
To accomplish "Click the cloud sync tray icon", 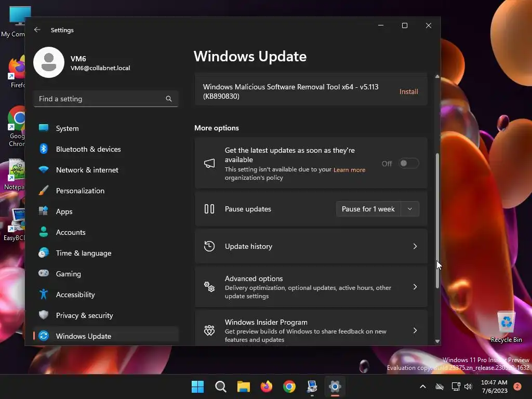I will point(440,387).
